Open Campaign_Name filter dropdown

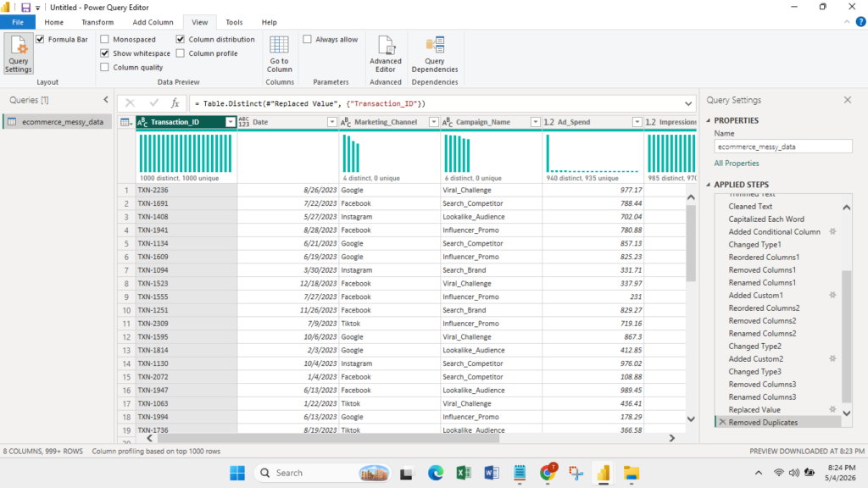(536, 122)
